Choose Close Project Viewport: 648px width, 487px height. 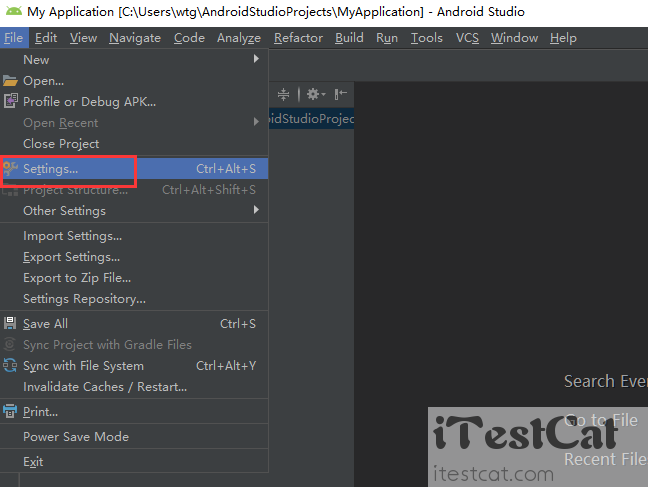(134, 144)
